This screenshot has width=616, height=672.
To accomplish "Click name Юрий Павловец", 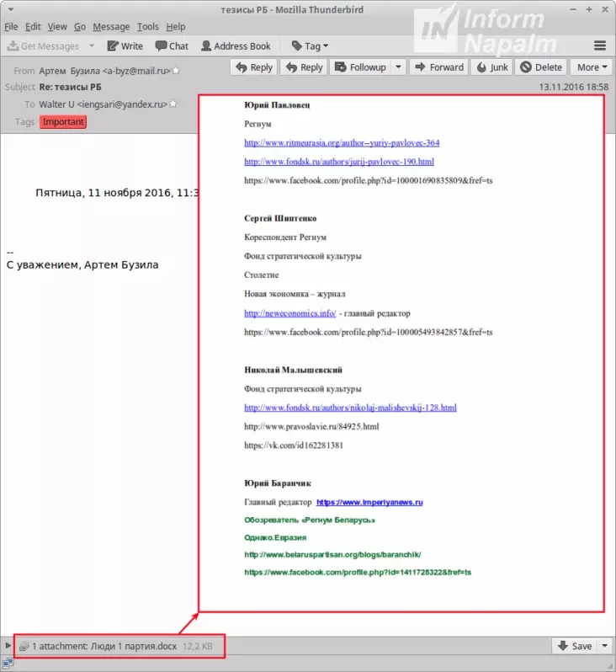I will pos(277,105).
